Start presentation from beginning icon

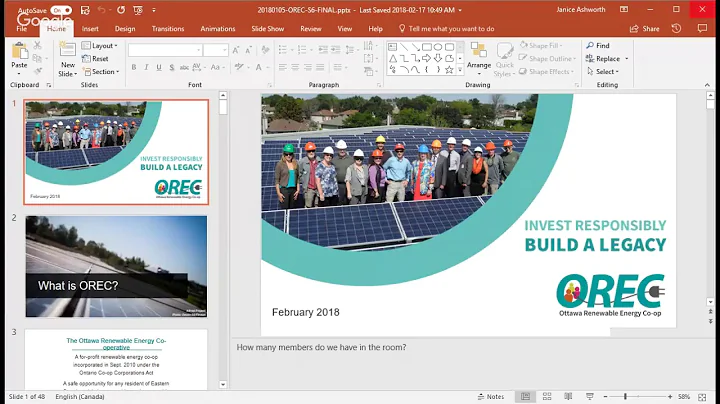coord(137,10)
